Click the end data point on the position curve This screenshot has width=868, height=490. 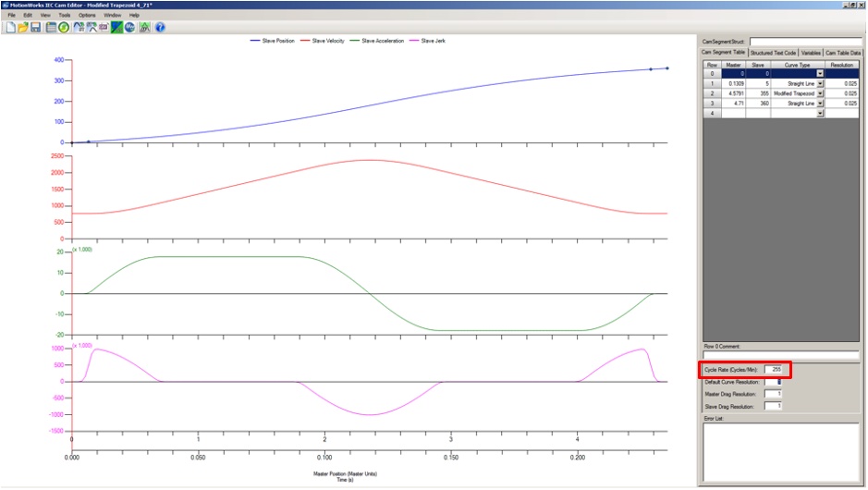tap(667, 68)
